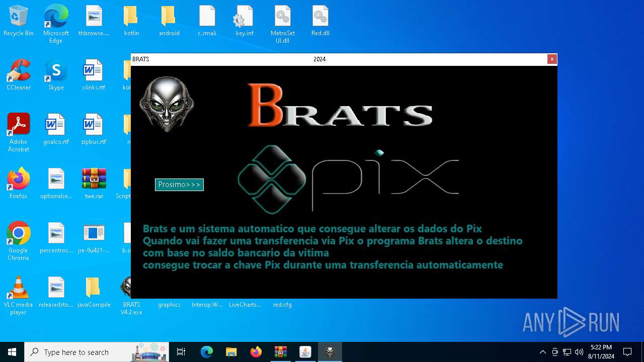Select the LiveCharts file label
Viewport: 644px width, 362px height.
(x=245, y=305)
